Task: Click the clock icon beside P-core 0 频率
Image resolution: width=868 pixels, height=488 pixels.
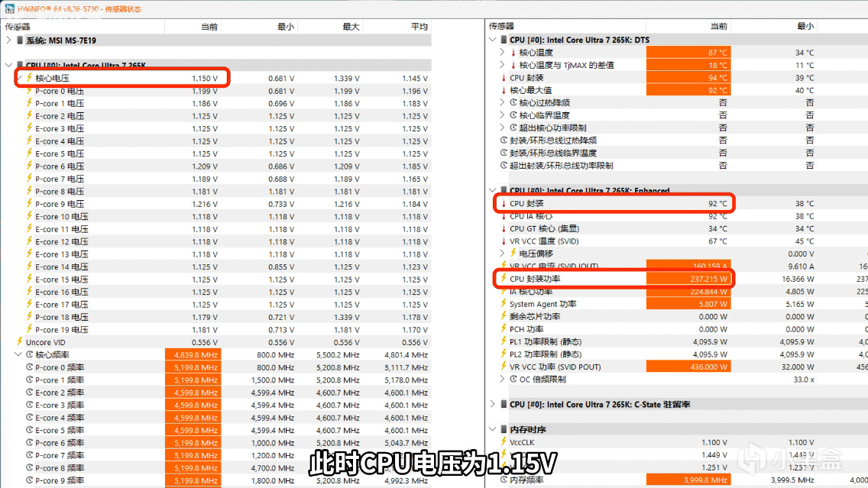Action: 29,367
